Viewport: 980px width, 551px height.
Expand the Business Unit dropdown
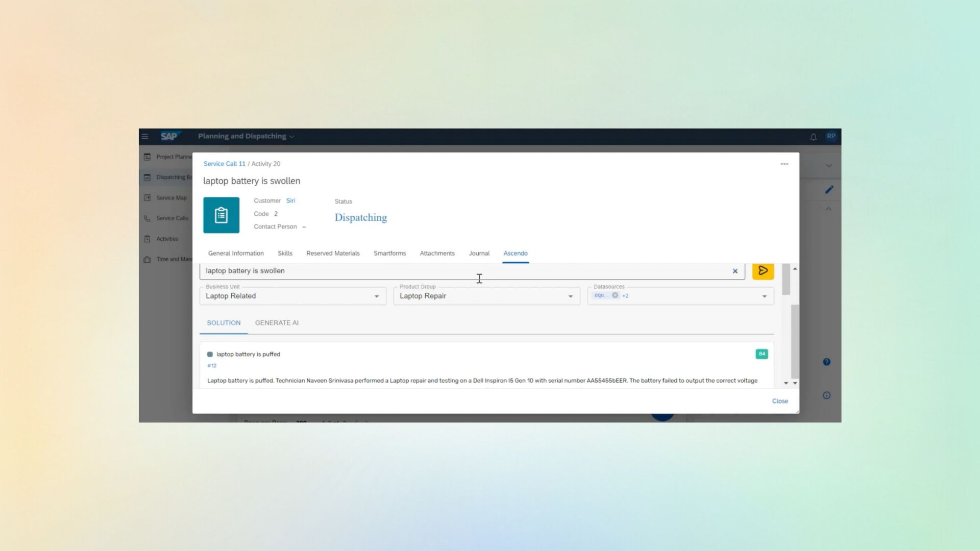coord(377,296)
